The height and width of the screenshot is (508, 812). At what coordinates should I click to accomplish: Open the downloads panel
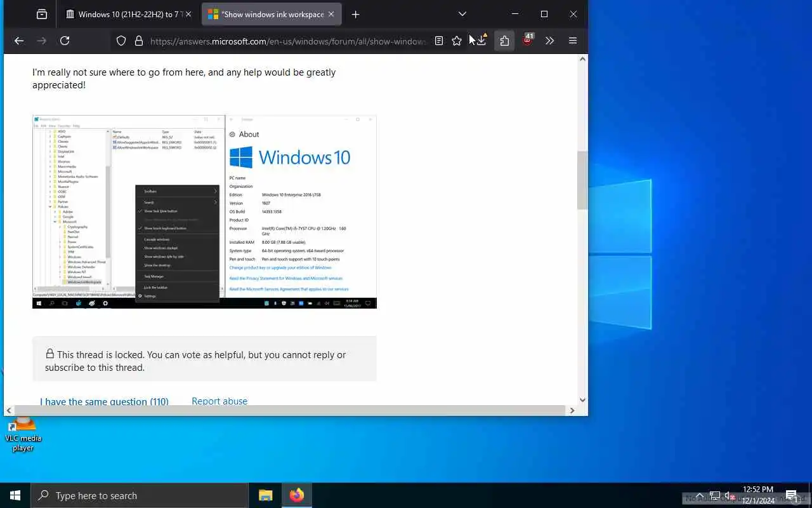click(481, 41)
